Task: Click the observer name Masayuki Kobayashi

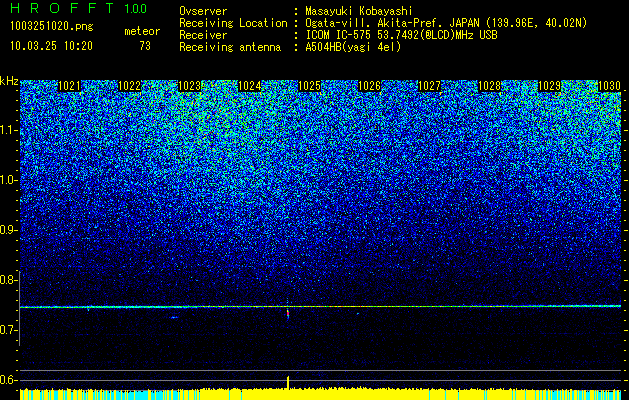Action: (x=358, y=11)
